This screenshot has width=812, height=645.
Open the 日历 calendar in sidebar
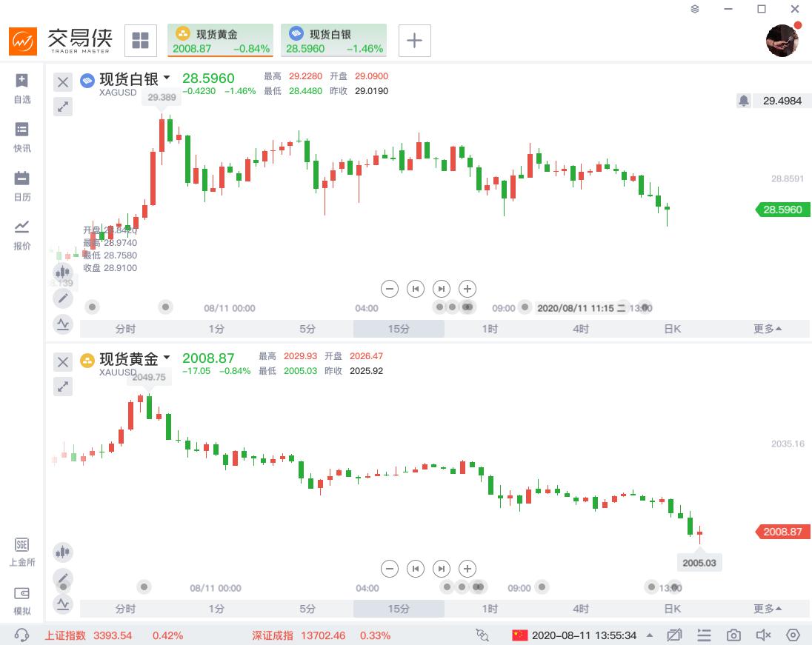[x=22, y=186]
